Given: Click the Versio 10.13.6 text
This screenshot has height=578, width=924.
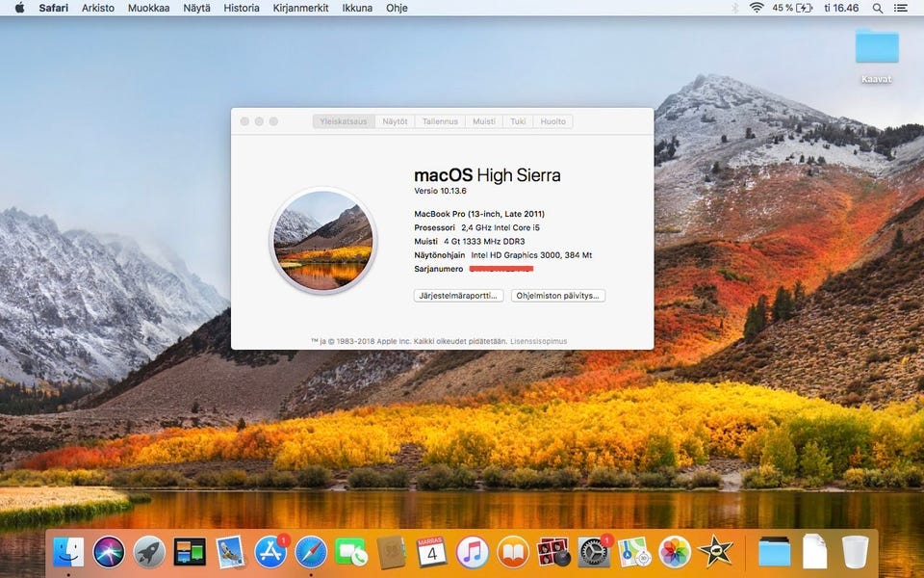Looking at the screenshot, I should (x=440, y=191).
